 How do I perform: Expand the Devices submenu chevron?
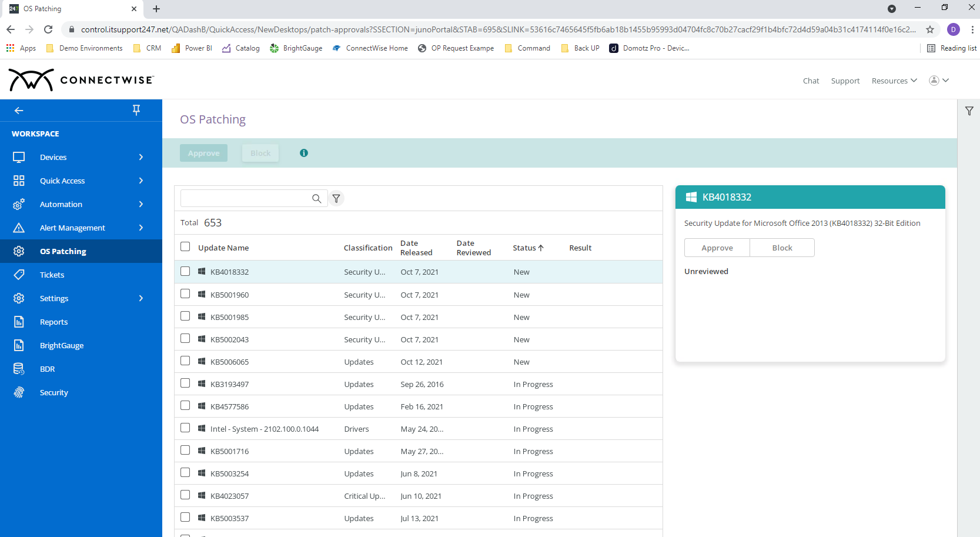(141, 157)
